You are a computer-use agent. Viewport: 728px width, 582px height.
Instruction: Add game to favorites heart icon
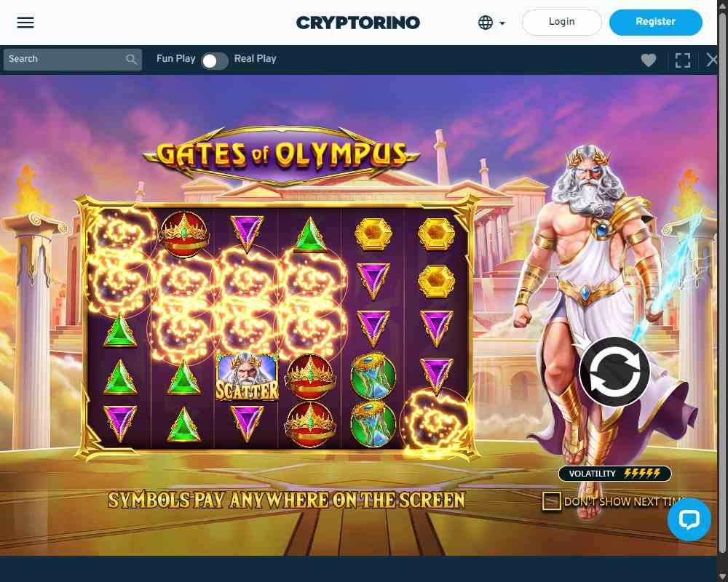[x=648, y=60]
